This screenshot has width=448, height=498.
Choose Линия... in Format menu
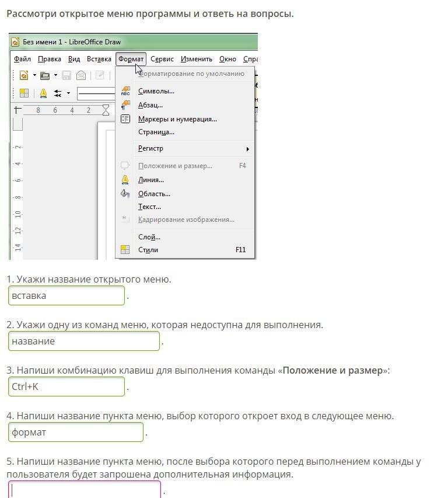click(185, 180)
